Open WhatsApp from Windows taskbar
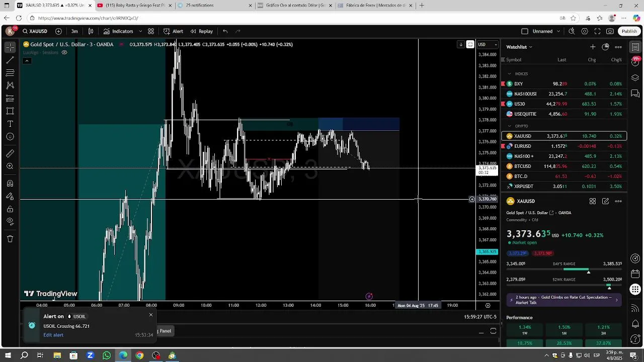Viewport: 644px width, 362px height. (x=107, y=355)
